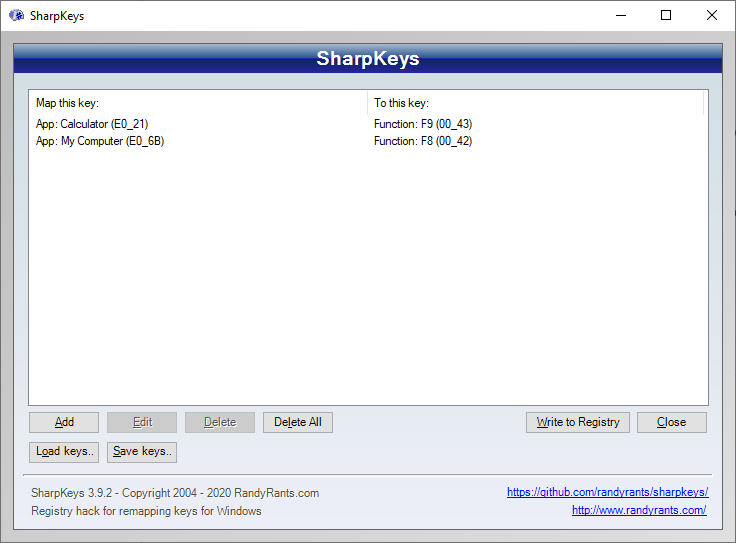736x543 pixels.
Task: Click the SharpKeys app icon in title bar
Action: [x=16, y=15]
